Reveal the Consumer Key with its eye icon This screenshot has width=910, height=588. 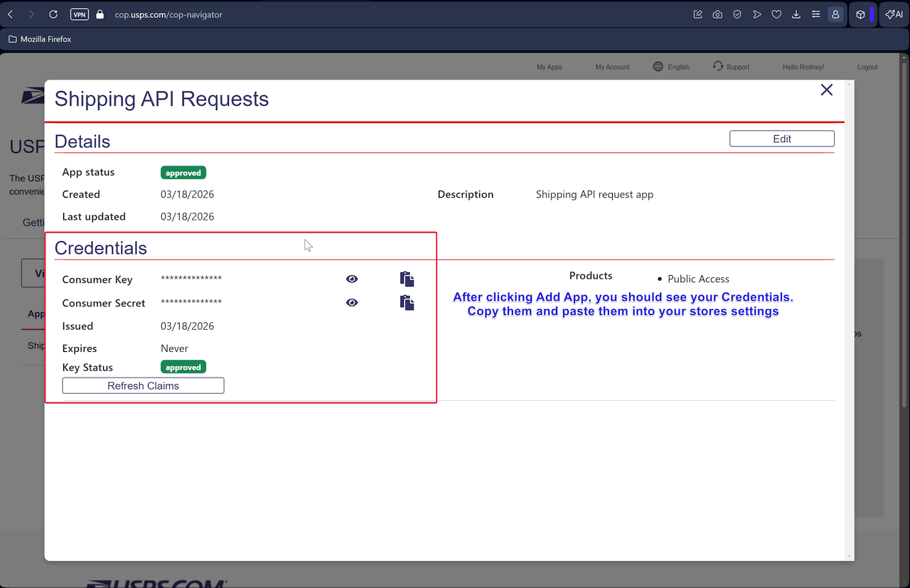[x=352, y=279]
